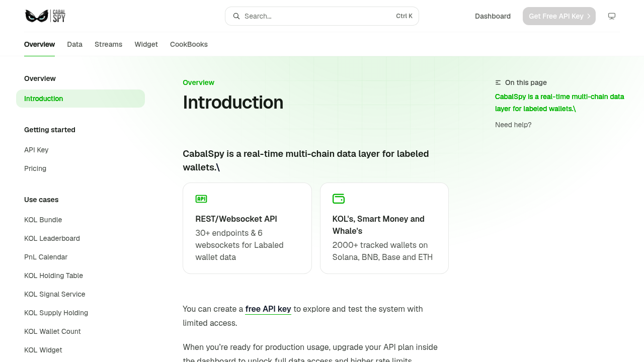The image size is (644, 362).
Task: Toggle the theme monitor icon
Action: pos(612,16)
